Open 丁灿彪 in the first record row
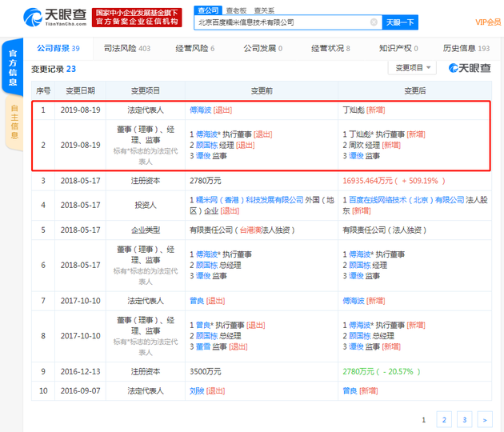Screen dimensions: 504x432 pos(354,110)
